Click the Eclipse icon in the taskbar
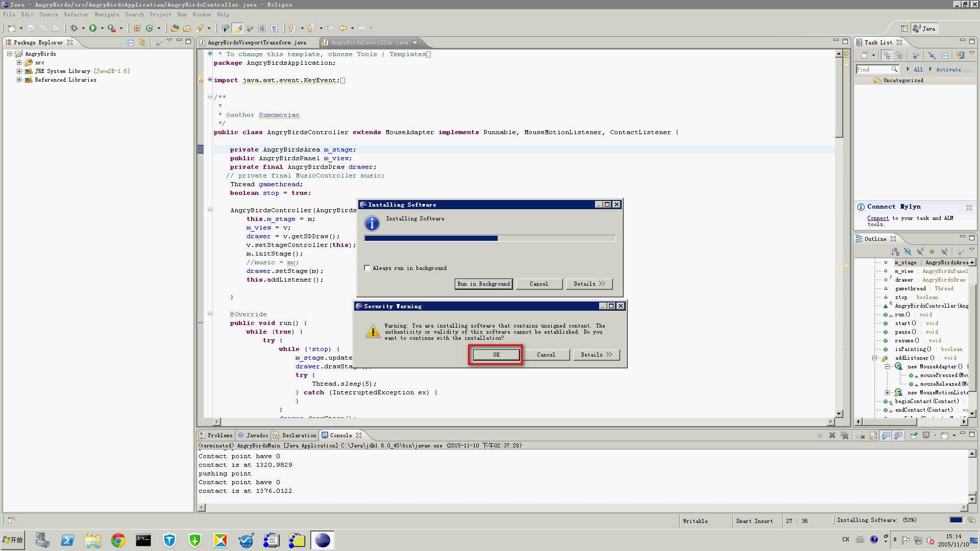The image size is (980, 551). (x=323, y=540)
